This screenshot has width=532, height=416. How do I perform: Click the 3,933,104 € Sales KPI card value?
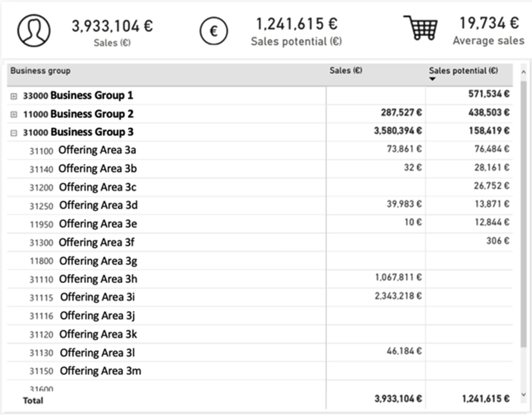(112, 26)
